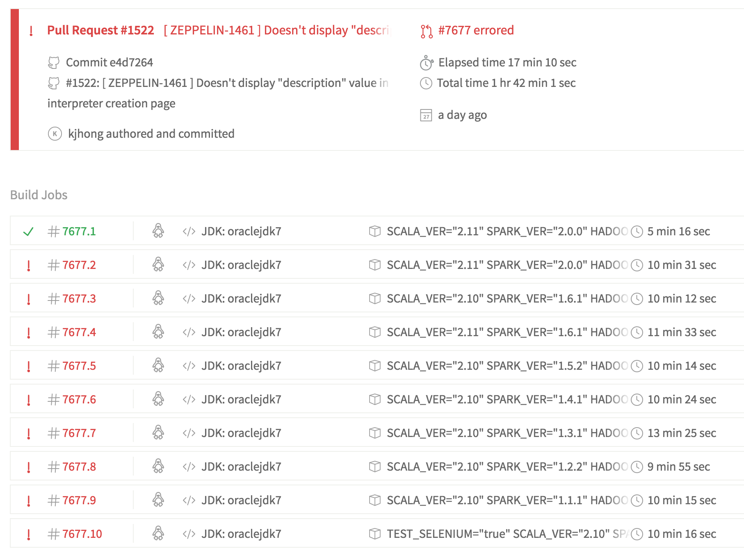Click the pull request icon beside #7677 errored

pos(426,31)
